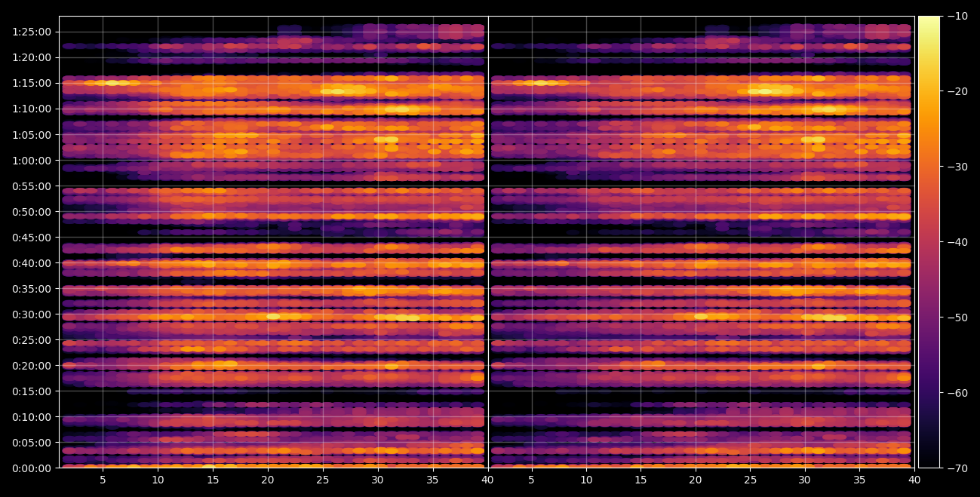Click the 0:05:00 y-axis tick label
980x497 pixels.
(31, 442)
